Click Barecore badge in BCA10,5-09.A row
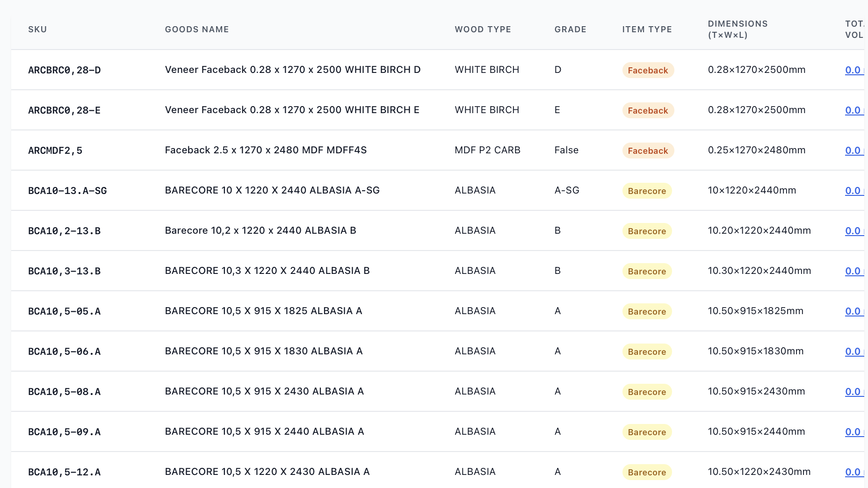This screenshot has width=868, height=488. [x=647, y=432]
